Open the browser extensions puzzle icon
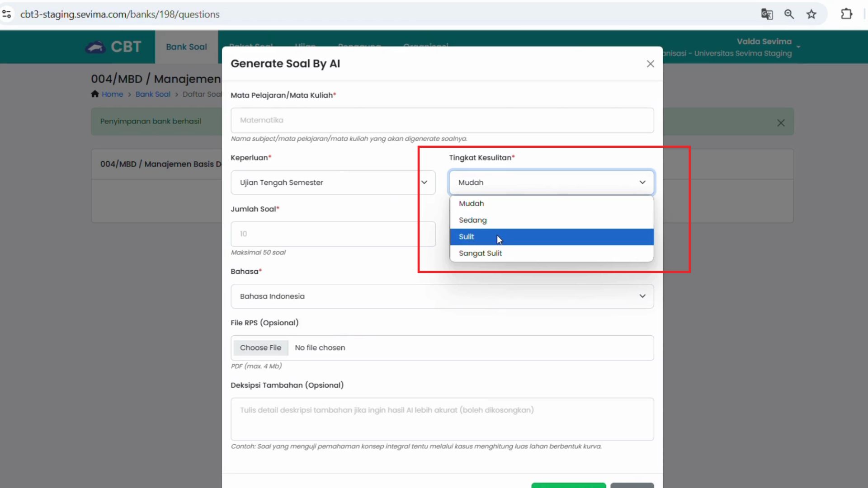868x488 pixels. click(x=846, y=14)
